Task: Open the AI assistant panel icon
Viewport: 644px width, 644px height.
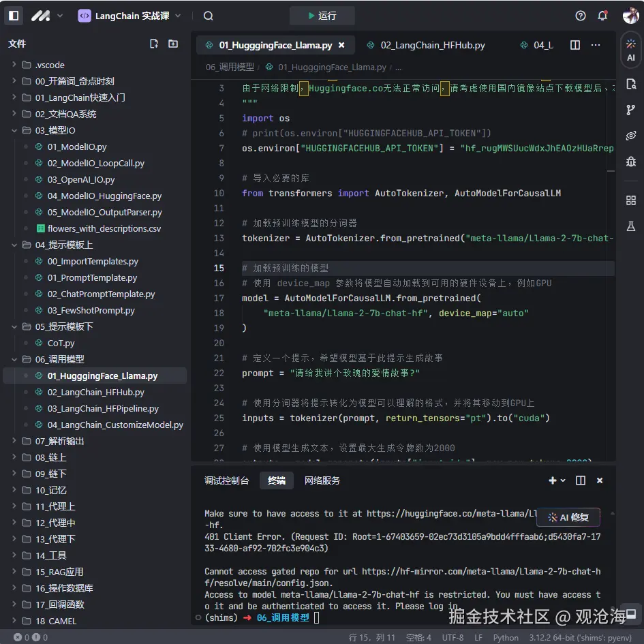Action: click(x=631, y=50)
